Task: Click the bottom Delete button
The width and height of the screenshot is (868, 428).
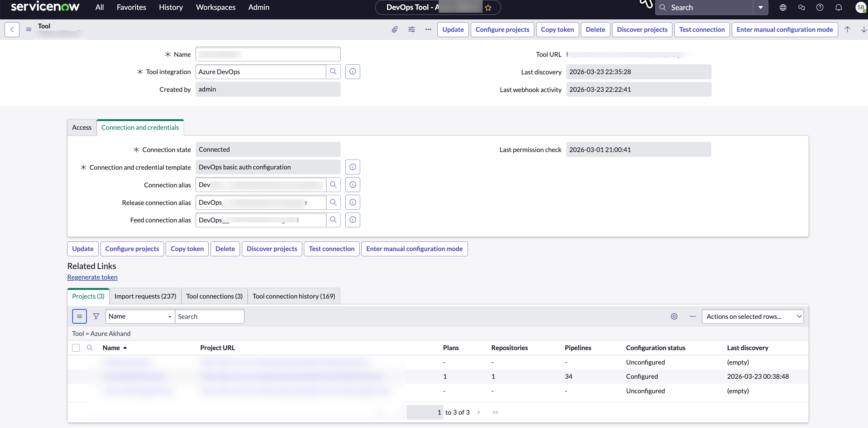Action: (x=225, y=248)
